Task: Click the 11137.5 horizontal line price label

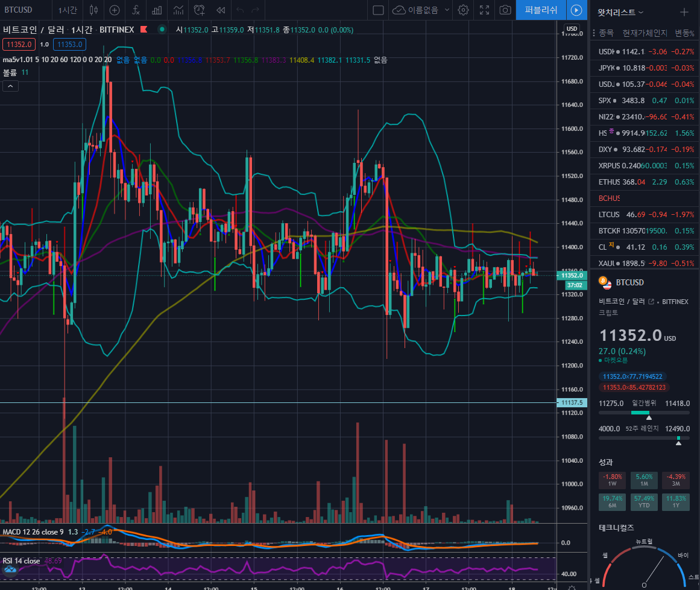Action: coord(572,402)
